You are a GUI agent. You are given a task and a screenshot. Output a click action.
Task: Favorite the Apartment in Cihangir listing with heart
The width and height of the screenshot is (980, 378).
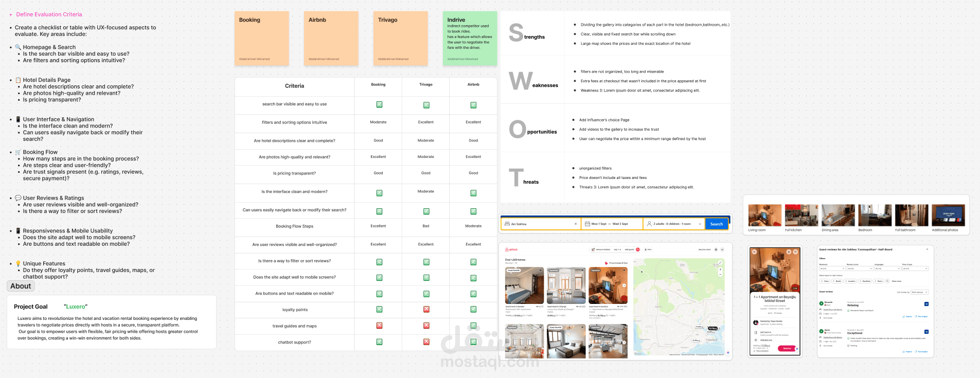[582, 271]
